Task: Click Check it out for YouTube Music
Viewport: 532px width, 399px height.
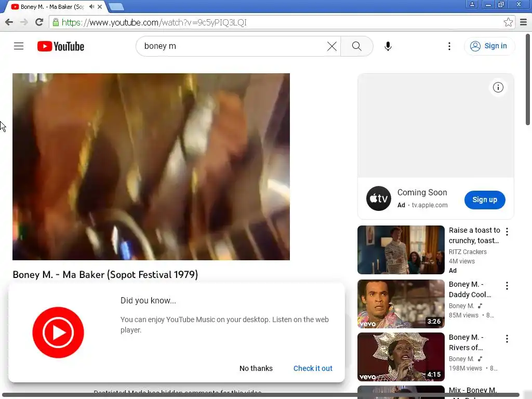Action: (x=313, y=368)
